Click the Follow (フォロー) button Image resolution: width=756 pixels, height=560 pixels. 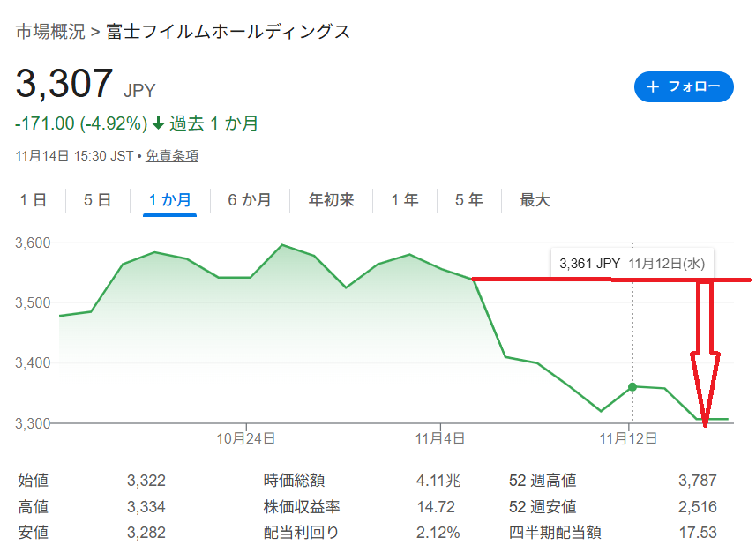tap(684, 86)
